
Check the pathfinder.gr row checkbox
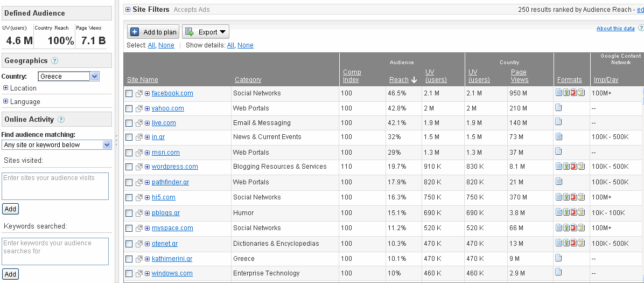click(x=129, y=183)
